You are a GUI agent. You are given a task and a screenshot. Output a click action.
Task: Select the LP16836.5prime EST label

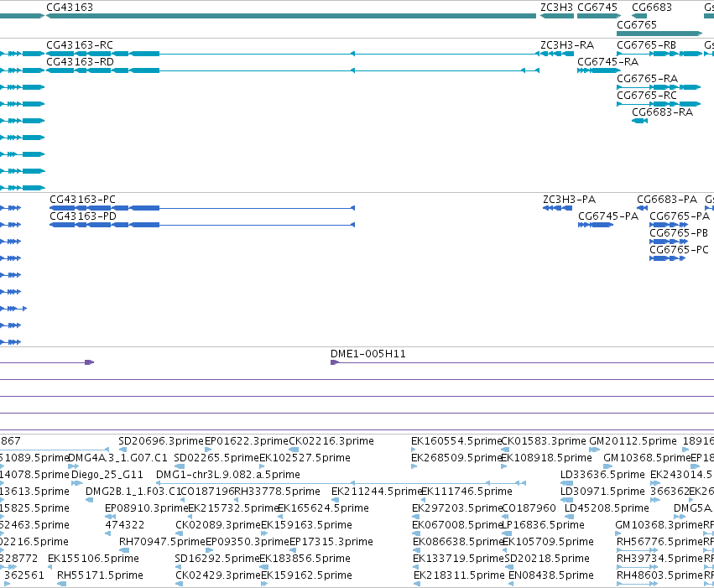tap(543, 525)
